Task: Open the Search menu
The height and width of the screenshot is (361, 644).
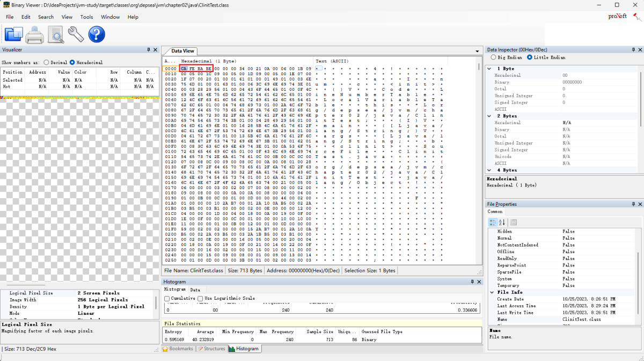Action: point(46,17)
